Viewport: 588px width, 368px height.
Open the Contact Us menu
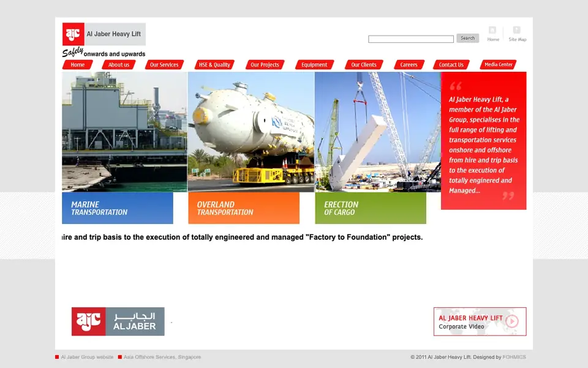pyautogui.click(x=451, y=64)
